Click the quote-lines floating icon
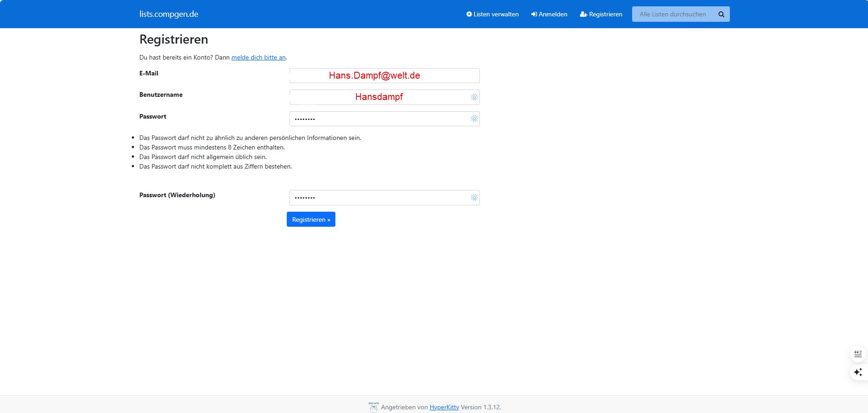The height and width of the screenshot is (413, 868). (858, 353)
